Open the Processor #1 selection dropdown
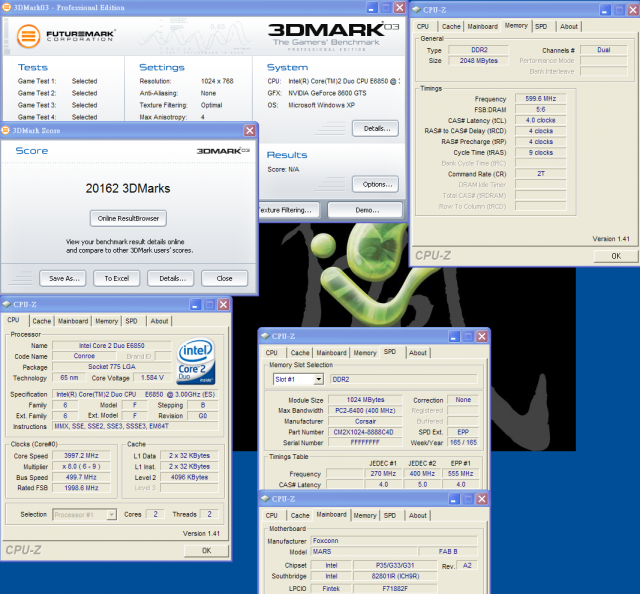 [x=111, y=514]
